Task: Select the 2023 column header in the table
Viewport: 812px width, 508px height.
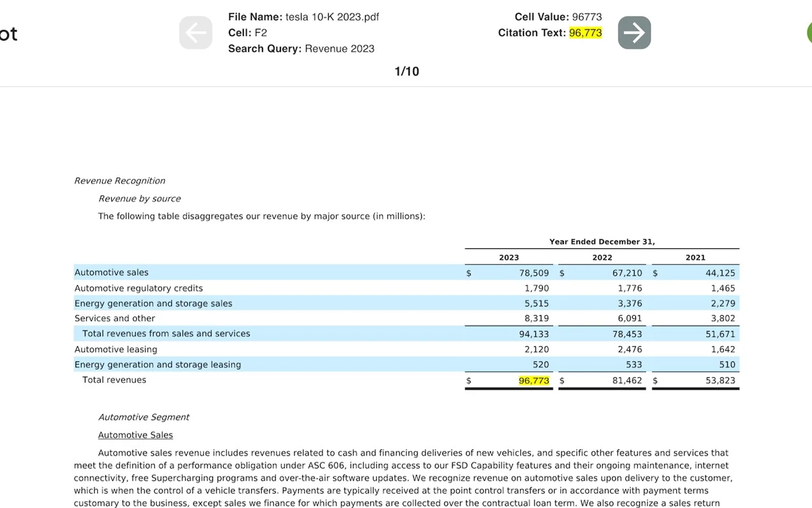Action: [509, 258]
